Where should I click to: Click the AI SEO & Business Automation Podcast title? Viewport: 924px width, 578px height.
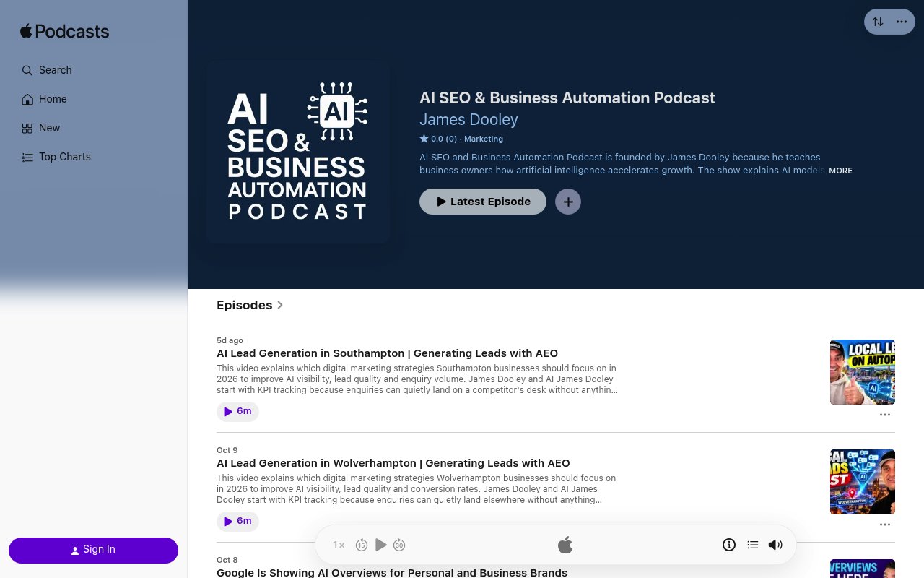coord(567,98)
